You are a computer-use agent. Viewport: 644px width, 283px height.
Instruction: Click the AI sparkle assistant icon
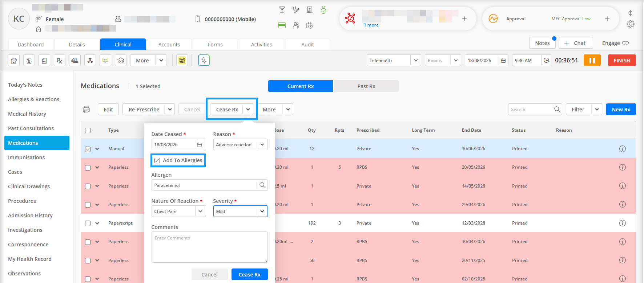(x=204, y=60)
